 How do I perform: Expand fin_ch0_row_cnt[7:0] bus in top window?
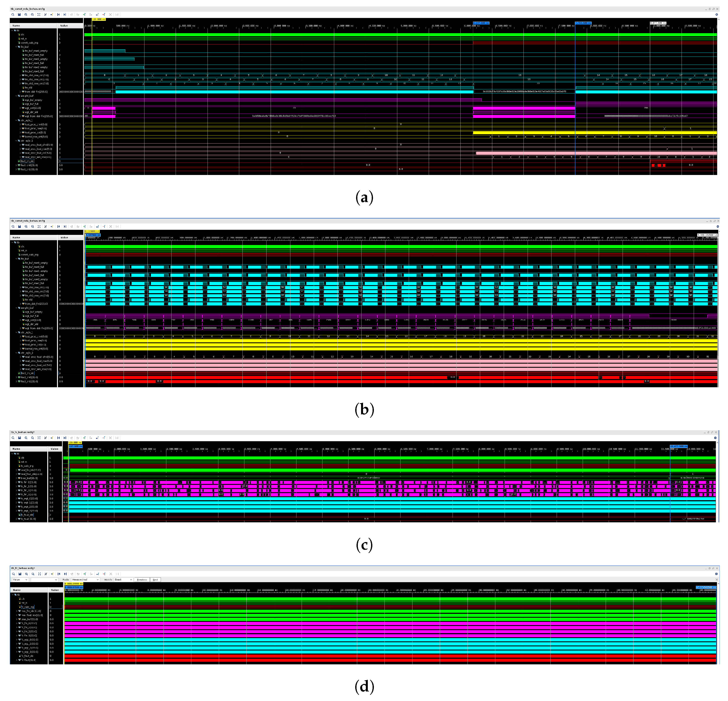(x=20, y=75)
